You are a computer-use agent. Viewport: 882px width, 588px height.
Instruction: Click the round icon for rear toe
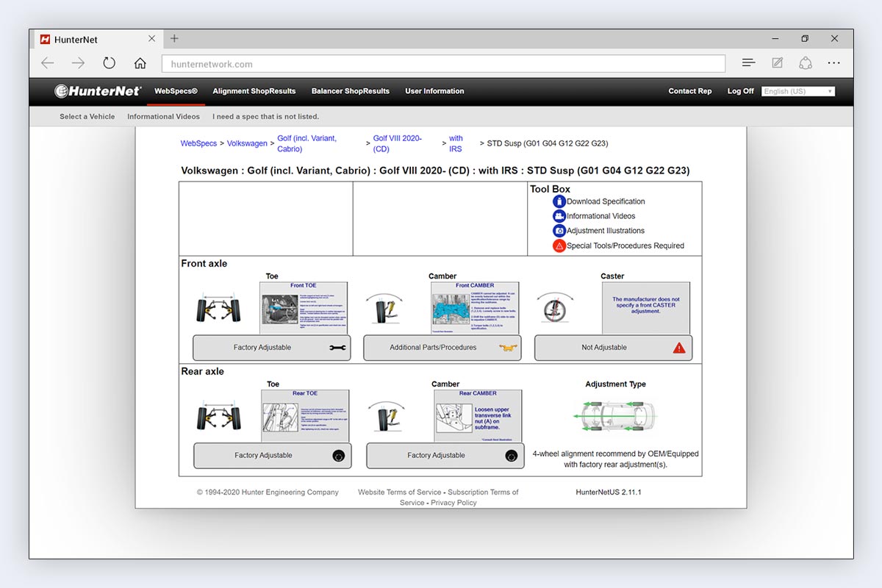[339, 456]
